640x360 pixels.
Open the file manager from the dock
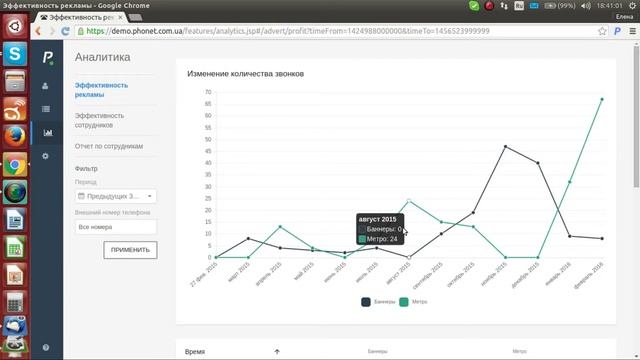click(15, 81)
